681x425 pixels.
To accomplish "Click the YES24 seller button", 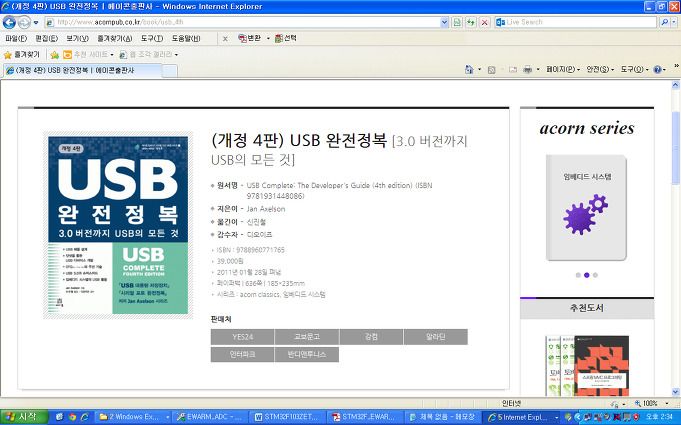I will (x=242, y=337).
